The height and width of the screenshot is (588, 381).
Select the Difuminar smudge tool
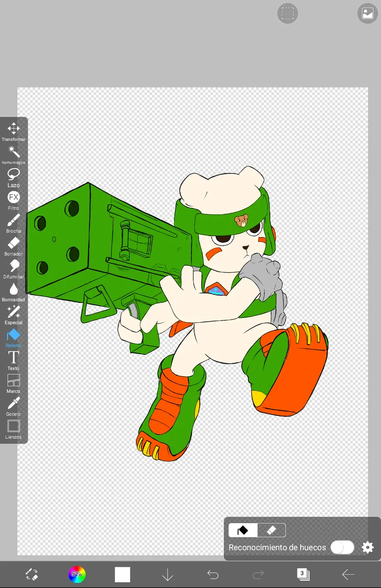[x=13, y=269]
